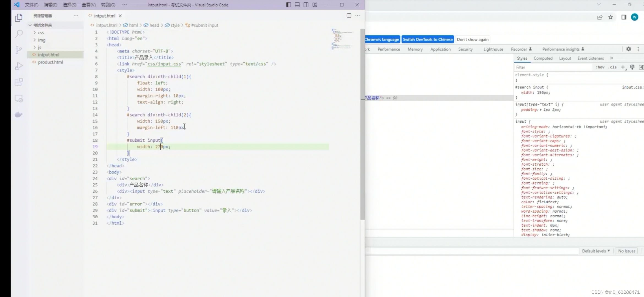This screenshot has height=297, width=644.
Task: Open the Explorer view in activity bar
Action: 18,18
